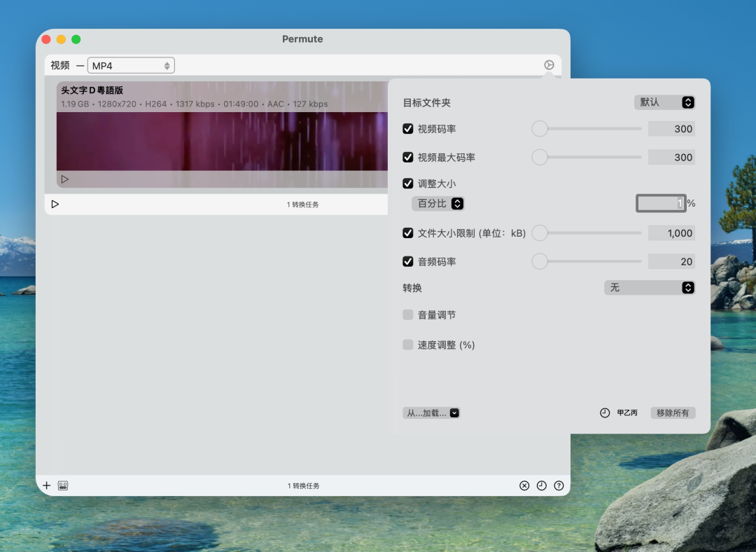The width and height of the screenshot is (756, 552).
Task: Click the clock icon beside 甲乙丙
Action: click(603, 413)
